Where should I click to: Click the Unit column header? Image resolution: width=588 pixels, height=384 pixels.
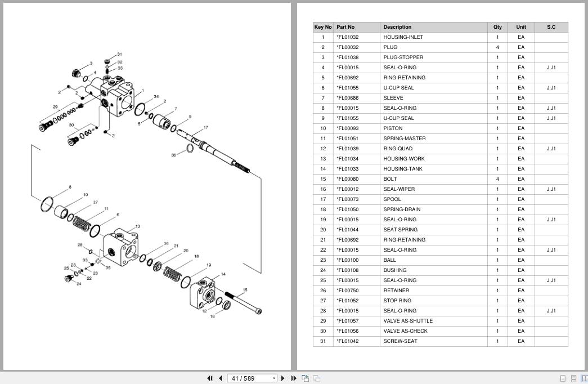[521, 27]
